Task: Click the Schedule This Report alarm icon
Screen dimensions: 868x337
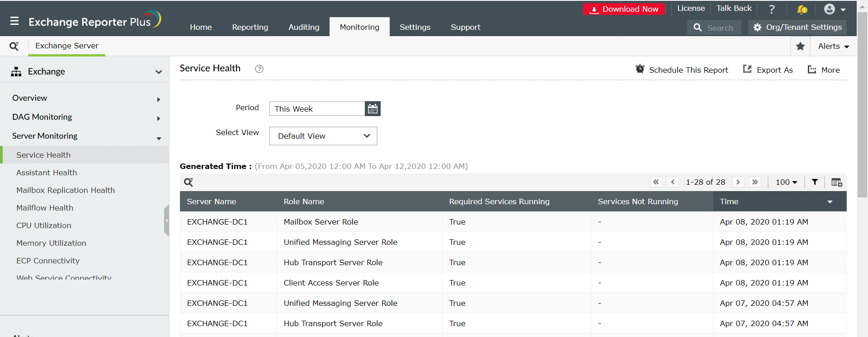Action: 640,69
